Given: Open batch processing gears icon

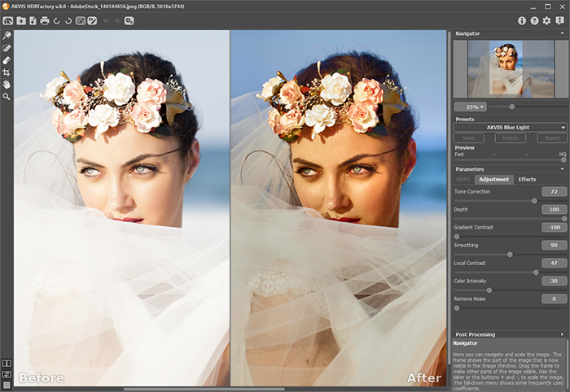Looking at the screenshot, I should tap(129, 20).
